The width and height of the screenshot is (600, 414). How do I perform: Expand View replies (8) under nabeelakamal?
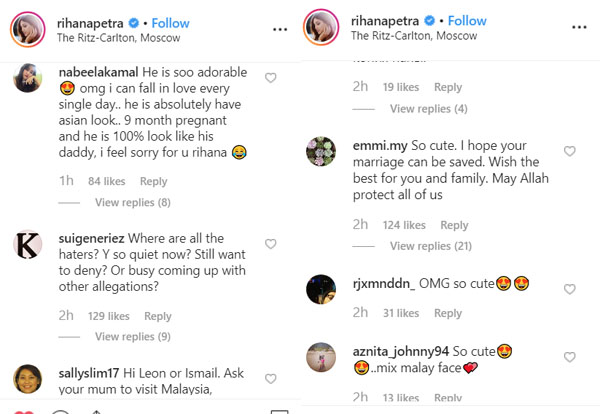click(132, 203)
